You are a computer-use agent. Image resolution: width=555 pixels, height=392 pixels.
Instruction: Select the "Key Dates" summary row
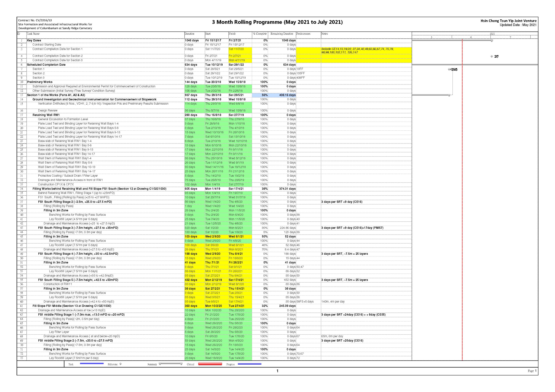pyautogui.click(x=34, y=40)
